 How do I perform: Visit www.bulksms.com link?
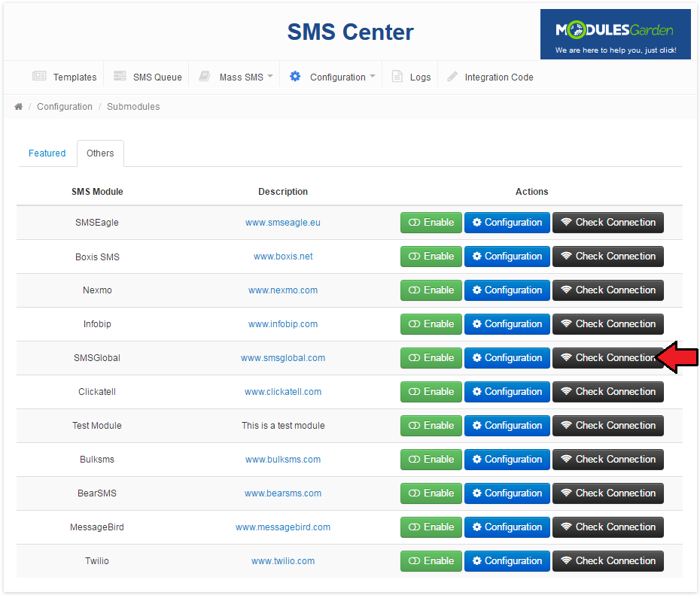point(283,460)
